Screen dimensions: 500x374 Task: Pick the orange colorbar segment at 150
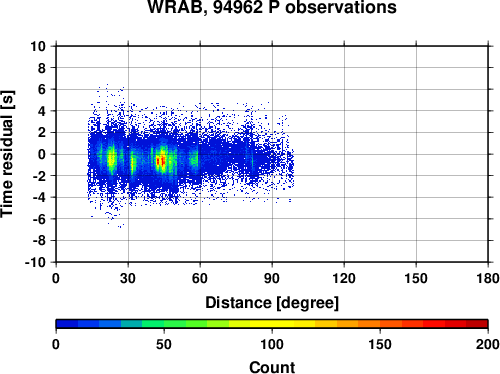380,324
